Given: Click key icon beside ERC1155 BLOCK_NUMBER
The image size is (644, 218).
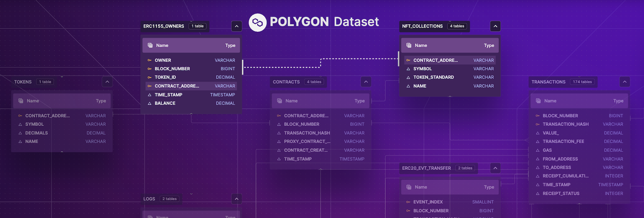Looking at the screenshot, I should [x=149, y=69].
